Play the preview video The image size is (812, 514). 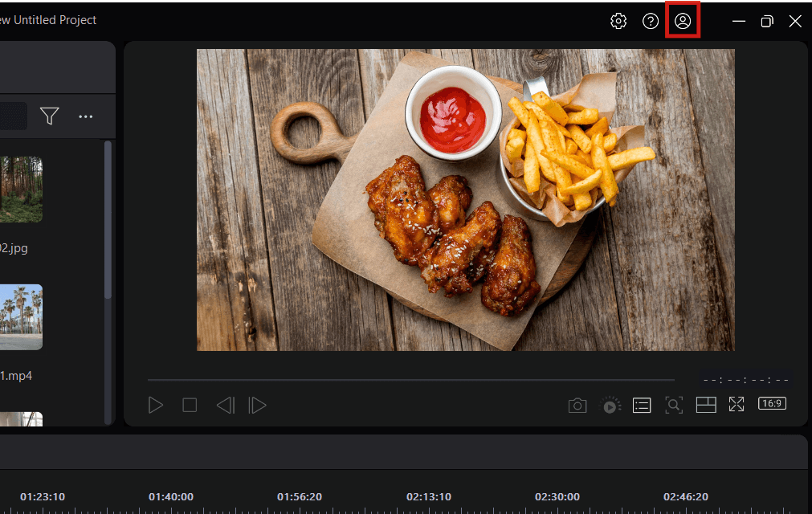(156, 406)
